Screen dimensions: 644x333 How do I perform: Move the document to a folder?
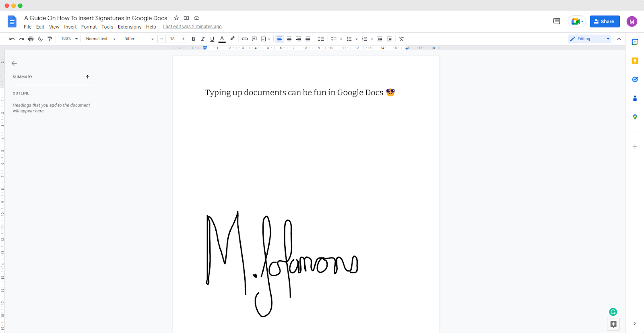pyautogui.click(x=186, y=18)
